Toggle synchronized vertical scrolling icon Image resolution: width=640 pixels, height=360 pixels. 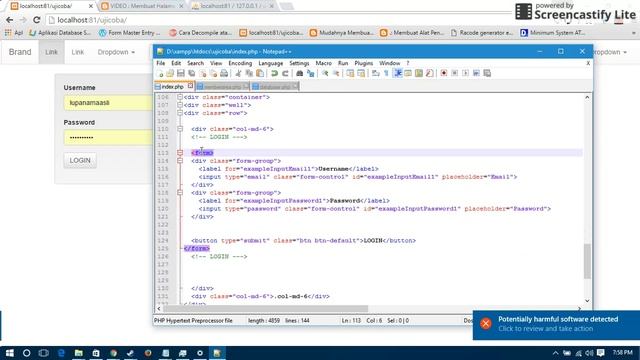pyautogui.click(x=350, y=73)
